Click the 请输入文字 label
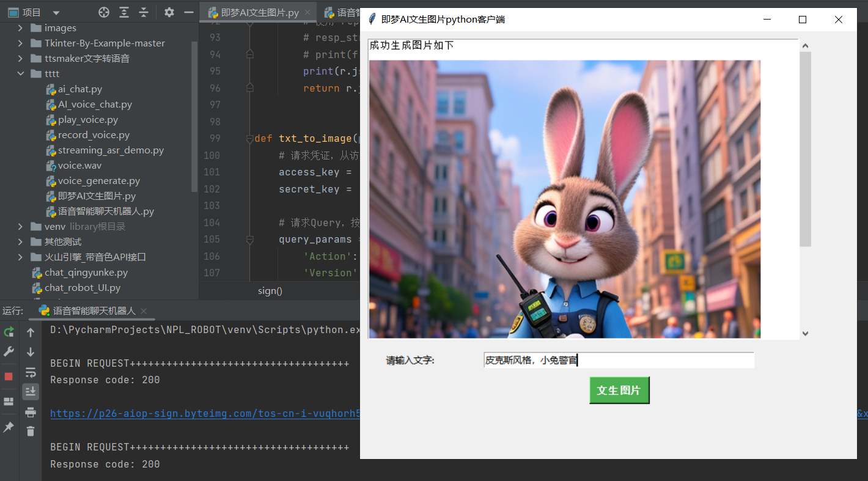The width and height of the screenshot is (868, 481). pos(410,361)
